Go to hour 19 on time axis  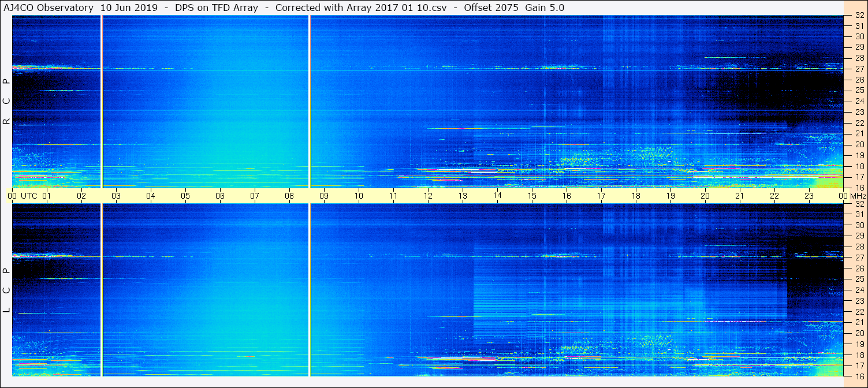pyautogui.click(x=670, y=196)
